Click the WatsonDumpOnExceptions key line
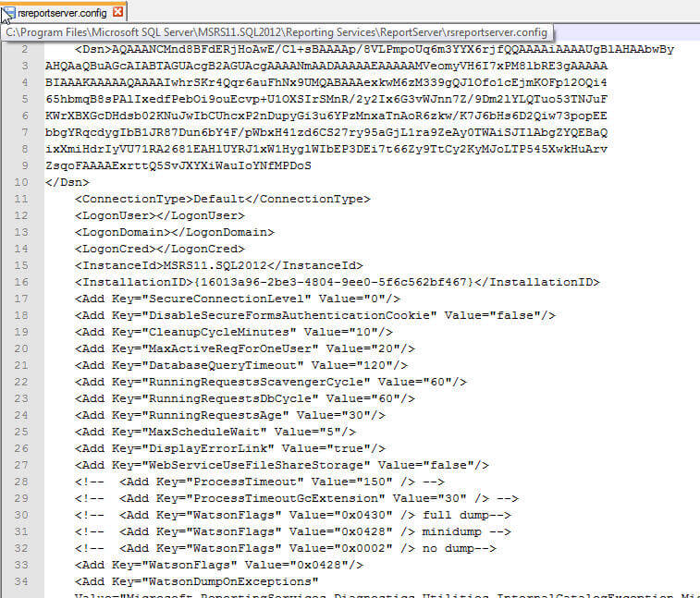Image resolution: width=700 pixels, height=598 pixels. pos(196,581)
